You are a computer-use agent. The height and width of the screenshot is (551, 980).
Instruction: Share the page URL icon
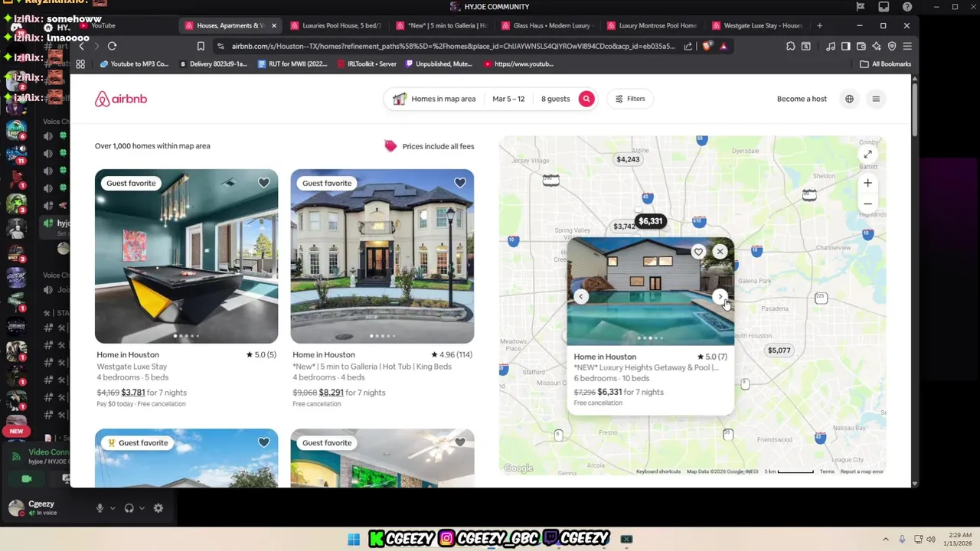tap(688, 46)
